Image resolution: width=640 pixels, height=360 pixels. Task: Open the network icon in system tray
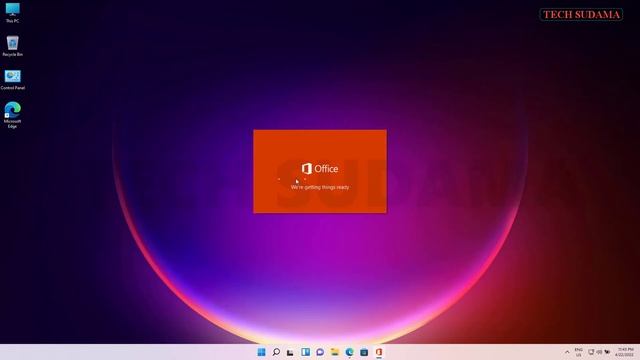pyautogui.click(x=591, y=352)
